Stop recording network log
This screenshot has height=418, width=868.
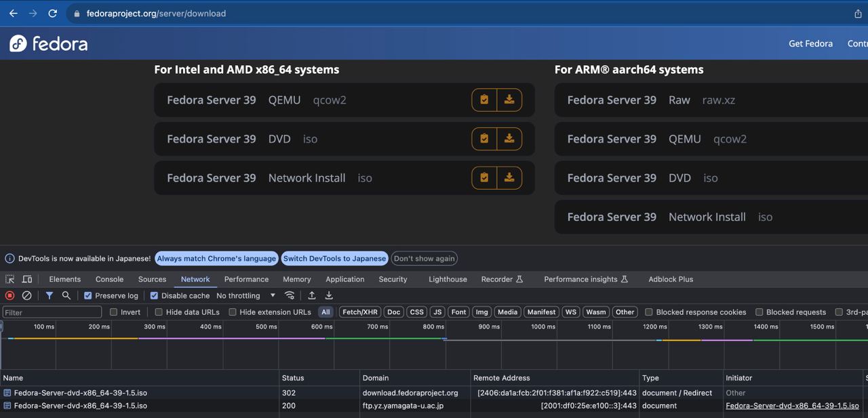[9, 295]
